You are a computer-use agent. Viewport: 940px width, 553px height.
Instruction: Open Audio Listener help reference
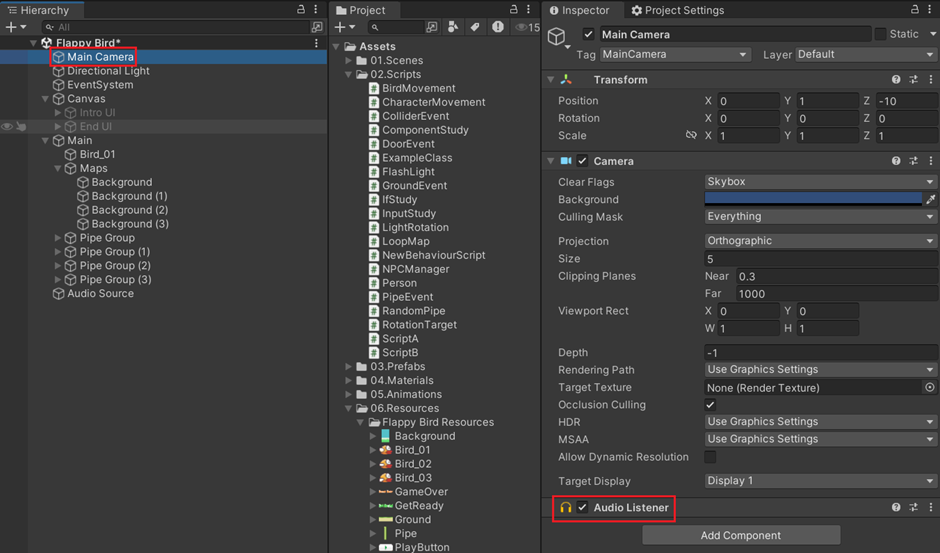896,507
